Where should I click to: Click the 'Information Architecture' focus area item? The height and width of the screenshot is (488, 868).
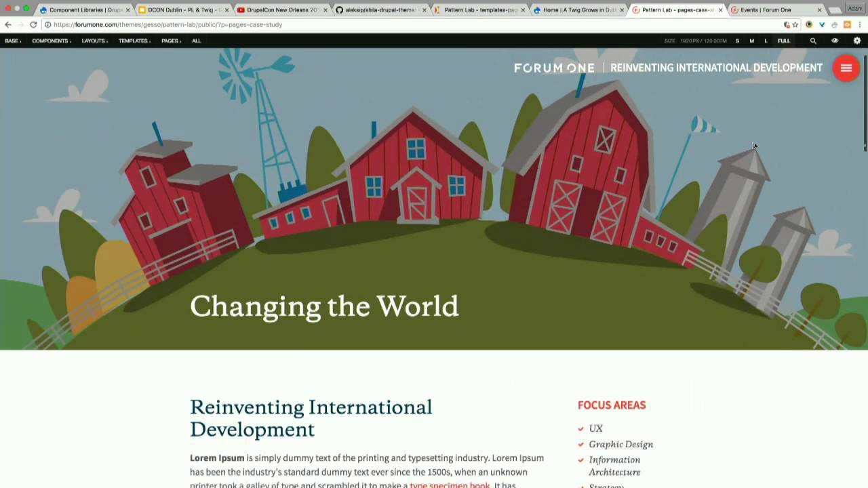point(614,466)
